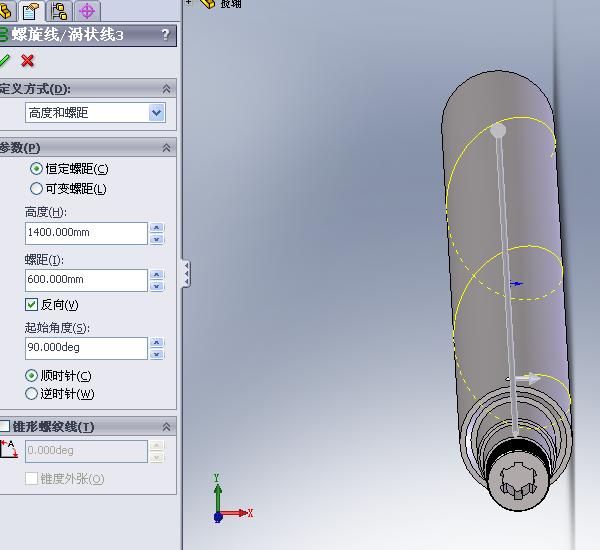Cancel helix with the red X
The height and width of the screenshot is (550, 600).
pyautogui.click(x=28, y=60)
